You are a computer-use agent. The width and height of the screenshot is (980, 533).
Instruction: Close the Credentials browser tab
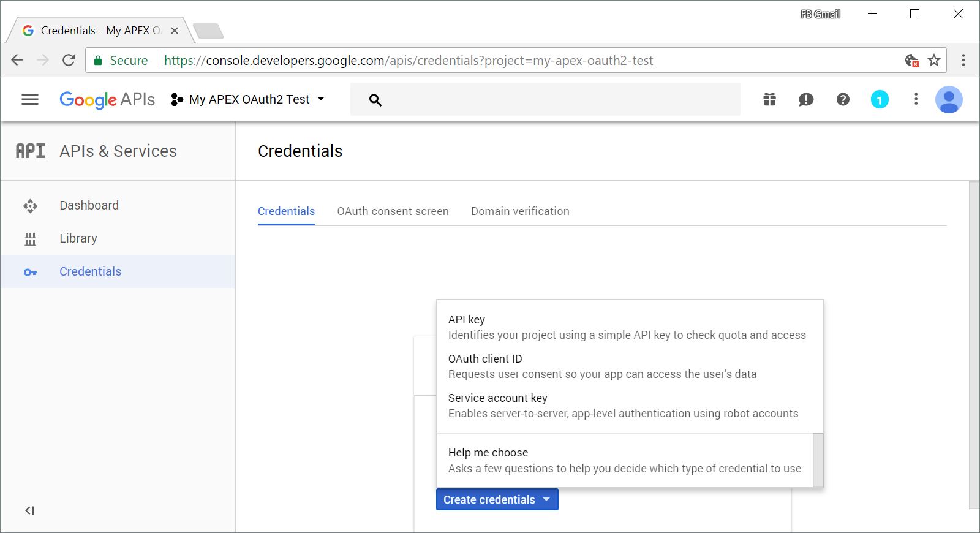[175, 31]
